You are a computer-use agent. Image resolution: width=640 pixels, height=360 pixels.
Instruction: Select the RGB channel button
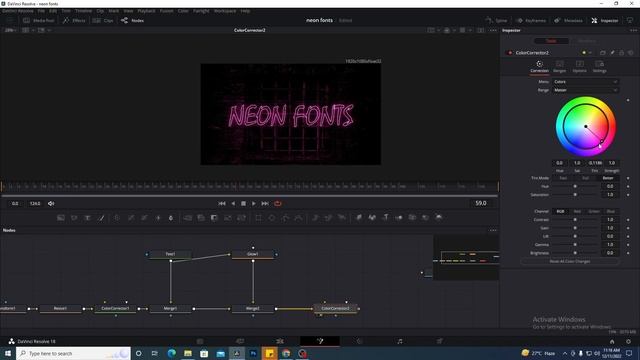pos(560,211)
